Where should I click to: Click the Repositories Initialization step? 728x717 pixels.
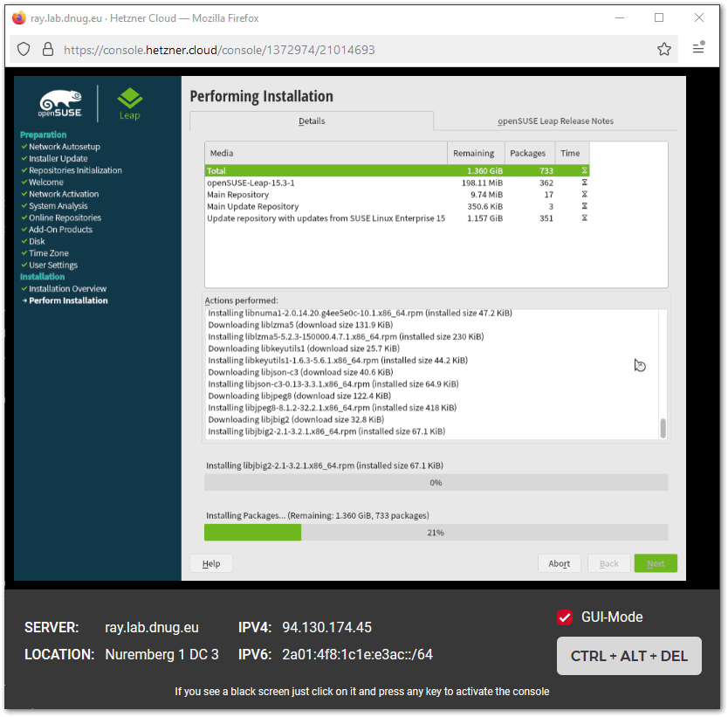pyautogui.click(x=75, y=170)
